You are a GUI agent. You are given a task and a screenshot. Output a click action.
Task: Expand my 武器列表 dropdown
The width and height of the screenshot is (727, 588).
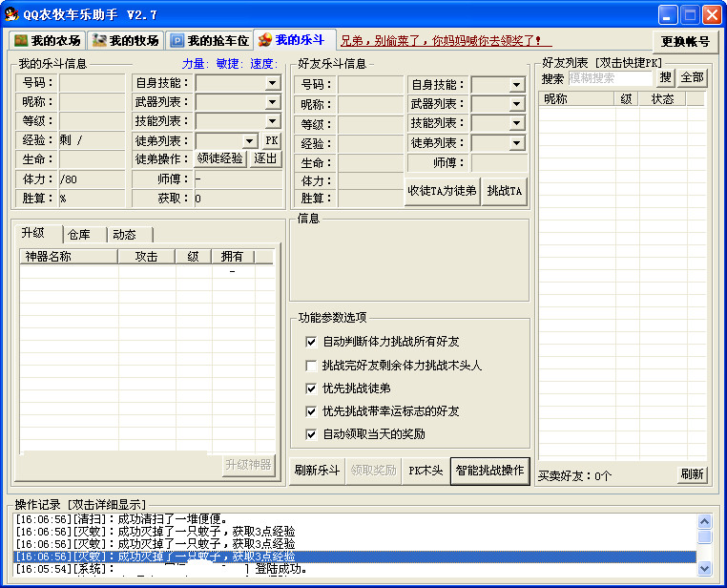point(272,102)
